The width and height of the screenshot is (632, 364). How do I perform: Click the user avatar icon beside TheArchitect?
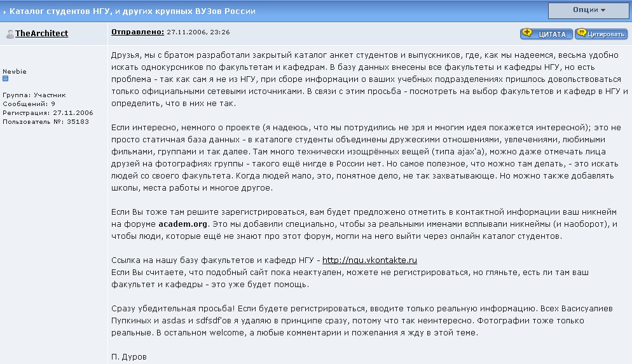tap(10, 34)
